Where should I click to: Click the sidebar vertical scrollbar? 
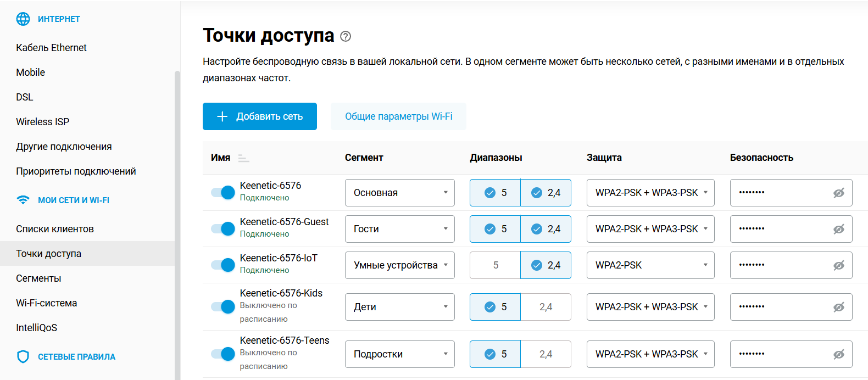177,225
